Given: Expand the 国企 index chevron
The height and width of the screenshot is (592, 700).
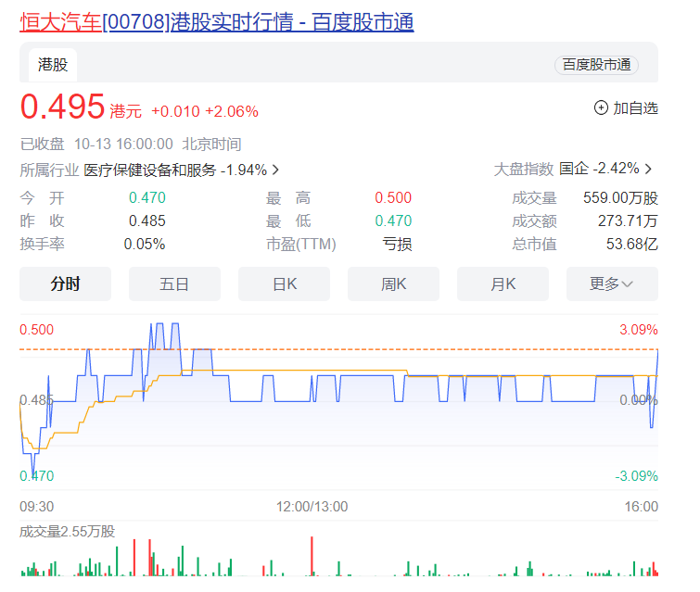Looking at the screenshot, I should (648, 169).
